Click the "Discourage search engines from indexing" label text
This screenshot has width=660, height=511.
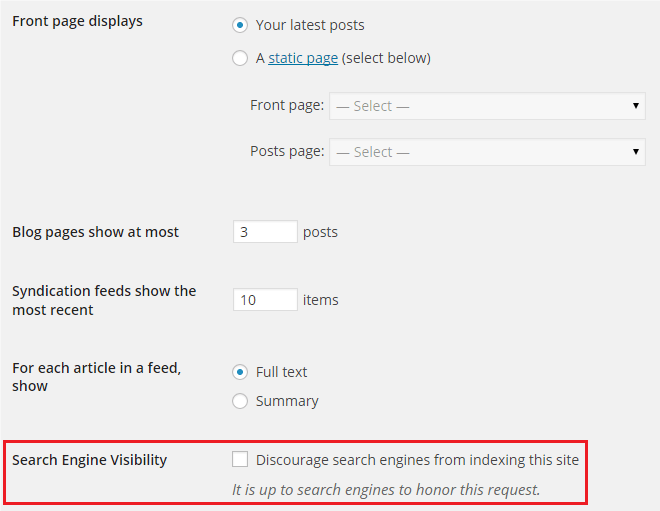coord(417,460)
